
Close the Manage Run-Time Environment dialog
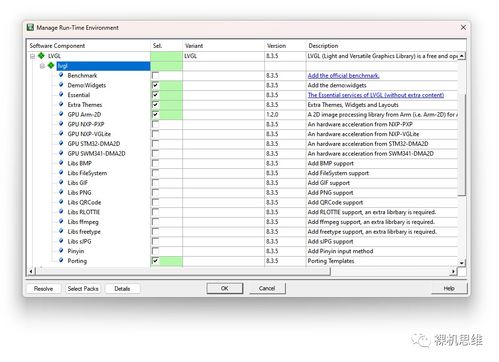click(x=463, y=28)
